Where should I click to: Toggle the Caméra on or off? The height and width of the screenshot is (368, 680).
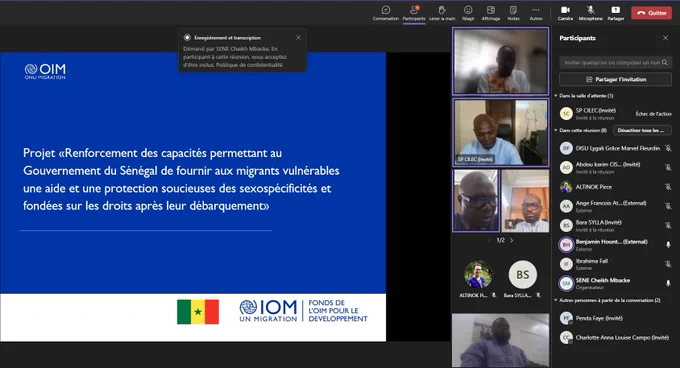point(566,13)
